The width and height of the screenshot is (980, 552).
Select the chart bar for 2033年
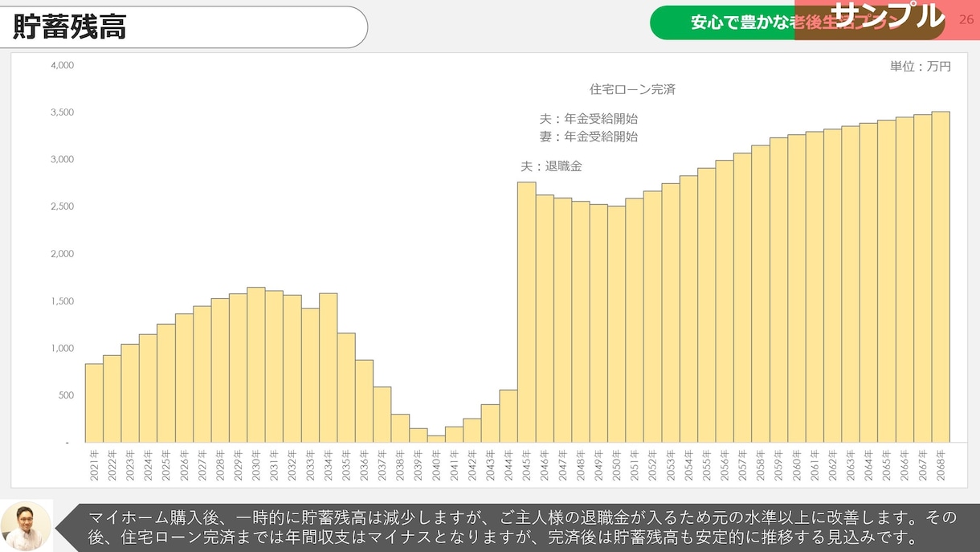(310, 375)
